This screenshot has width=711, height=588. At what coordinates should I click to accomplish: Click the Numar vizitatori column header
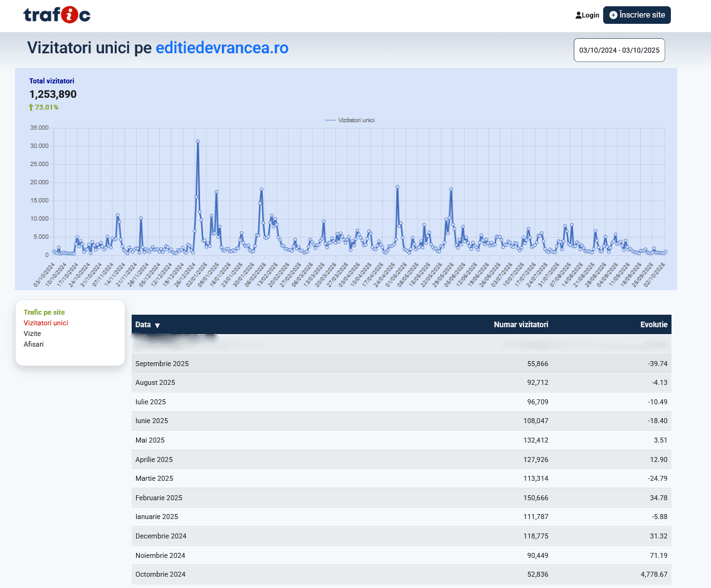pos(520,325)
